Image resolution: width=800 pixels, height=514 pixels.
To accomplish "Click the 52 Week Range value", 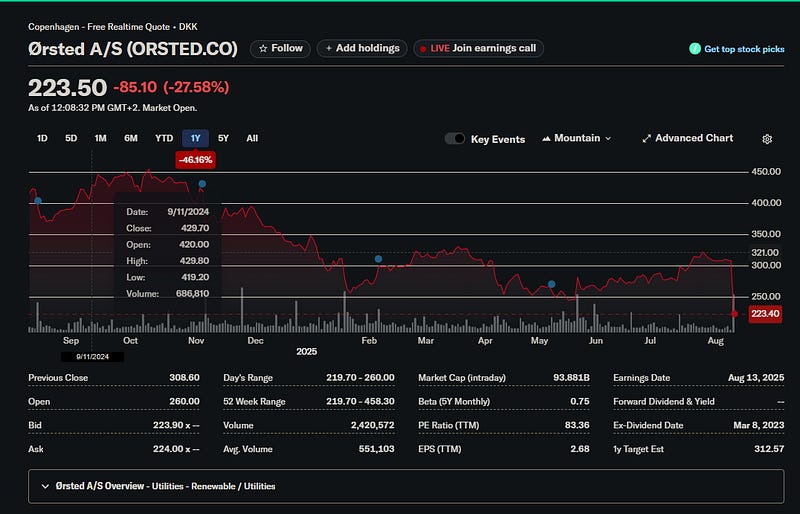I will [x=360, y=401].
